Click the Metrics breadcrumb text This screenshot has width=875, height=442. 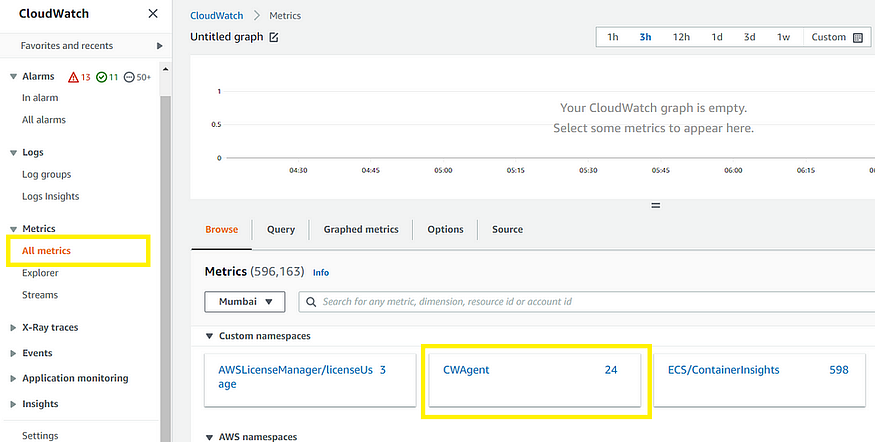[285, 16]
